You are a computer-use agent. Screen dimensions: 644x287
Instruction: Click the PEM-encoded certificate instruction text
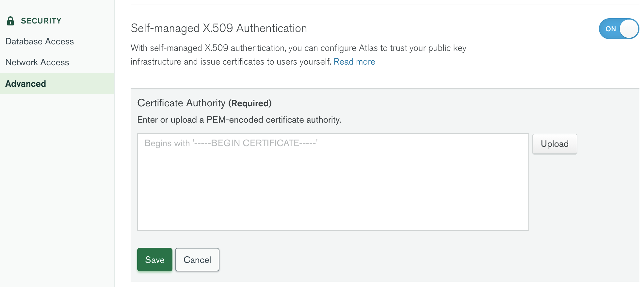click(x=239, y=120)
